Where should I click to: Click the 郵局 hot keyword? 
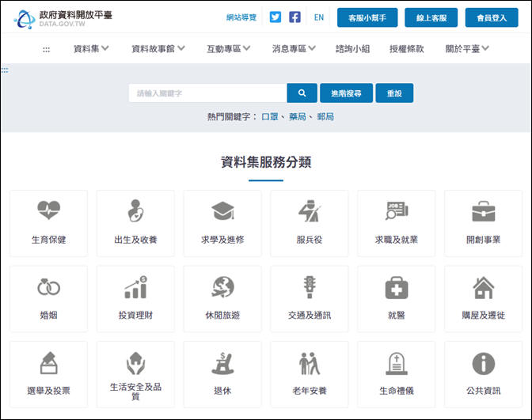point(325,117)
